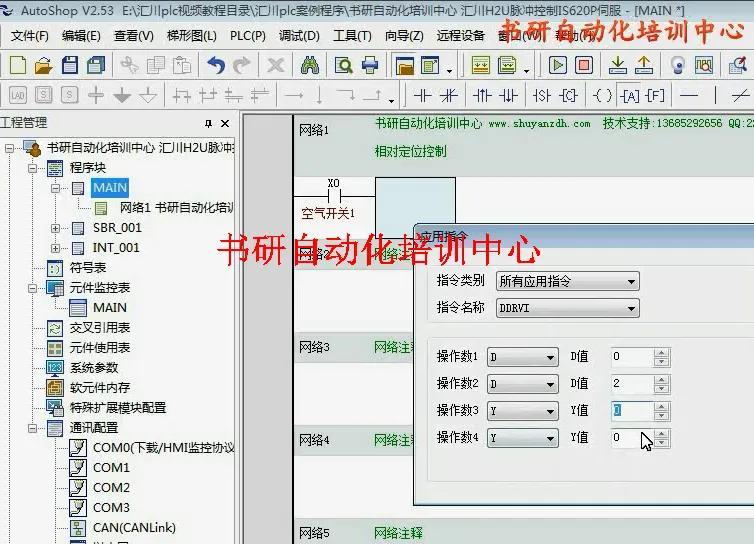Click 操作数3 Y值 input field

pos(632,411)
